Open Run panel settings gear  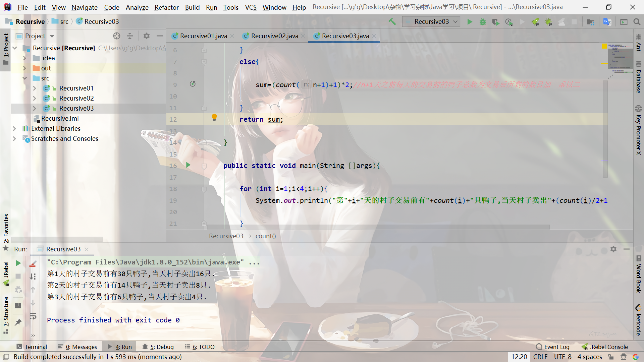point(613,249)
